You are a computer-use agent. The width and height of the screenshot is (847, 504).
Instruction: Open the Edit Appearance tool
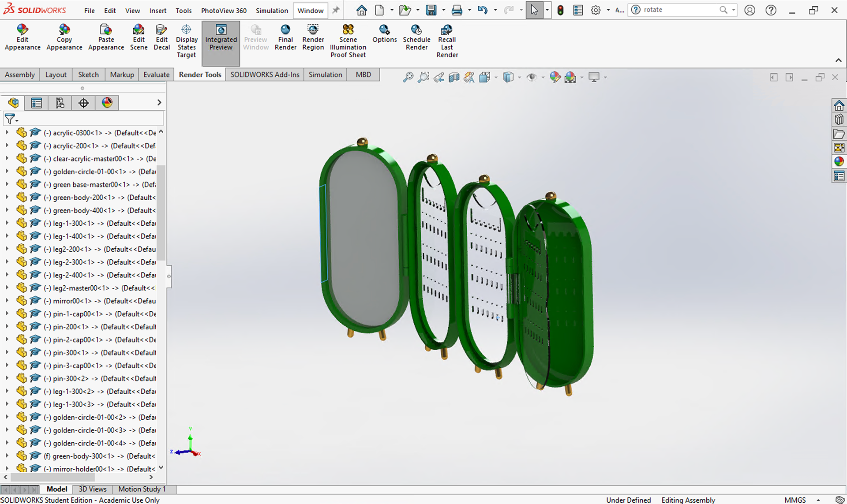click(22, 38)
